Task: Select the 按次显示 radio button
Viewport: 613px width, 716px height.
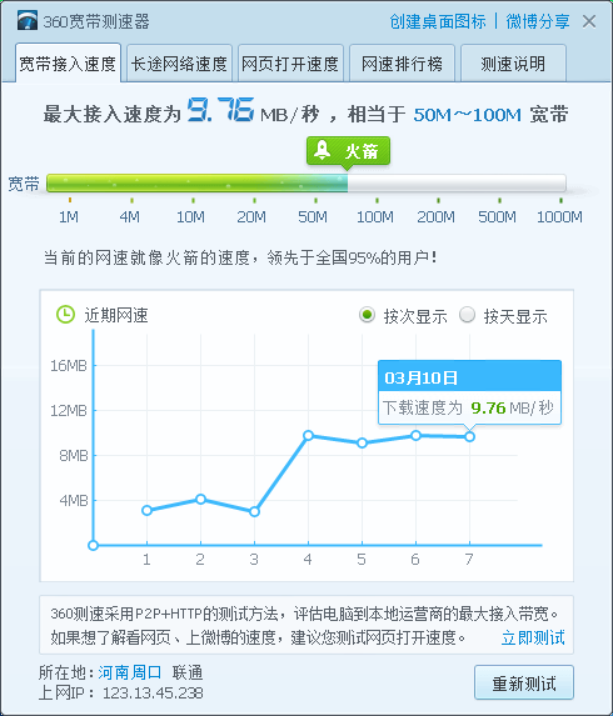Action: tap(367, 315)
